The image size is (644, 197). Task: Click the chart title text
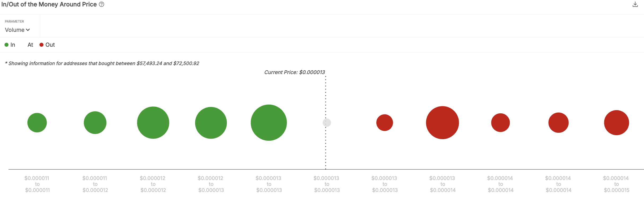49,5
